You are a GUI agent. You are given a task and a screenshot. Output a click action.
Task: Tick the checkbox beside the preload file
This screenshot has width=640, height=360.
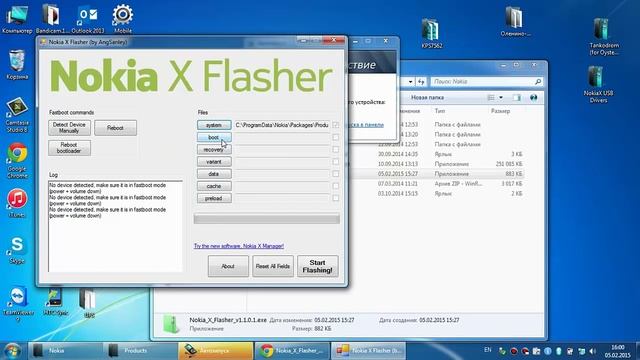[336, 198]
